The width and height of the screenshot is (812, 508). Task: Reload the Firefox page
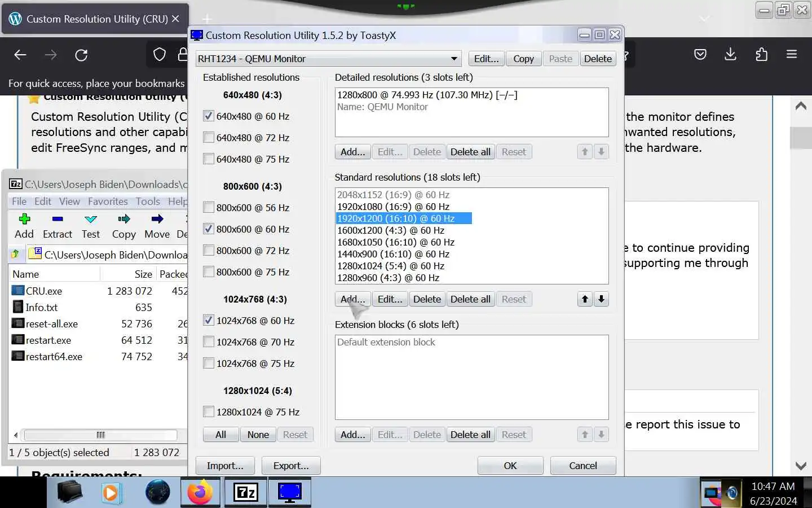(81, 55)
